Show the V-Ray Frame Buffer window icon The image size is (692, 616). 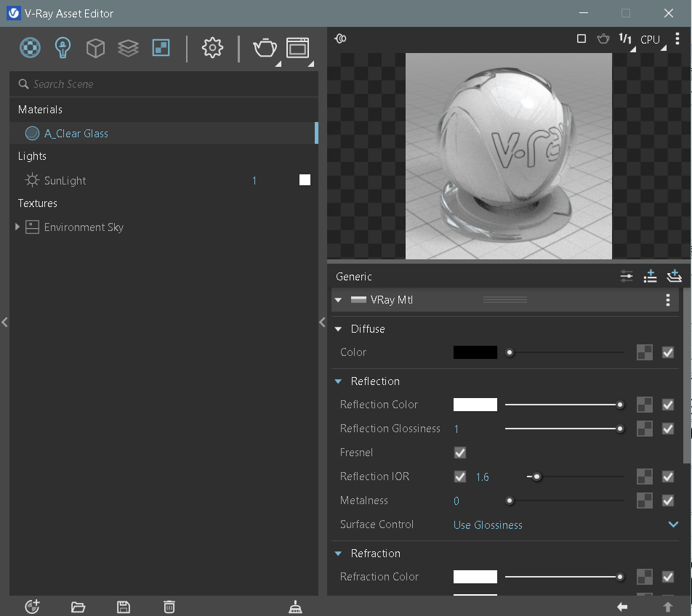point(298,48)
